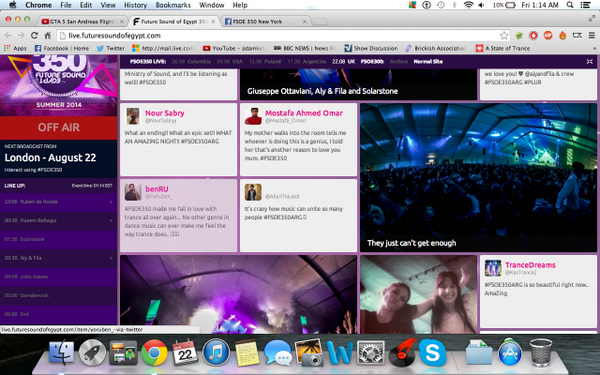Launch Google Chrome from the Dock
The width and height of the screenshot is (600, 375).
pos(154,352)
